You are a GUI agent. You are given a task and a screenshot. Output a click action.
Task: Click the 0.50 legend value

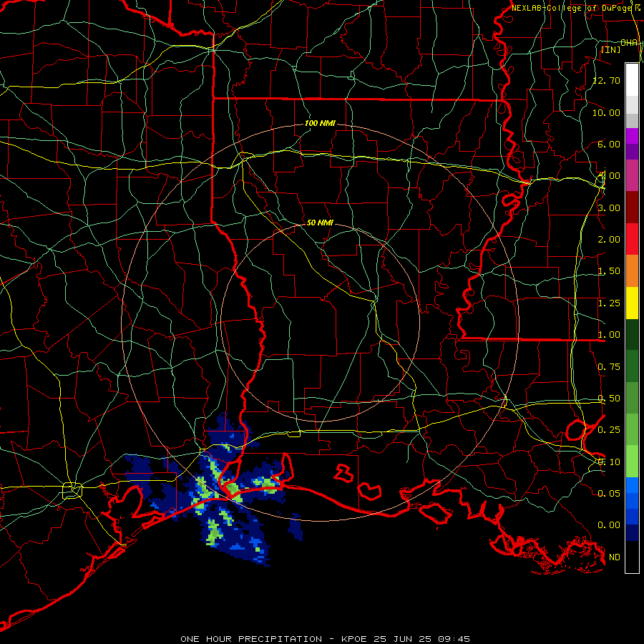point(609,399)
